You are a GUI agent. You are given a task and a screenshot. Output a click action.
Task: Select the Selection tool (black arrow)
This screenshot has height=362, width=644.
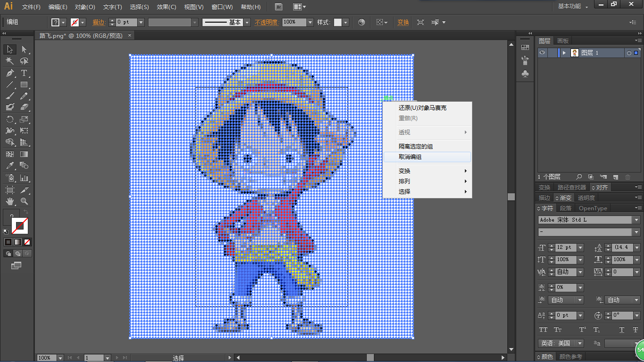click(10, 49)
